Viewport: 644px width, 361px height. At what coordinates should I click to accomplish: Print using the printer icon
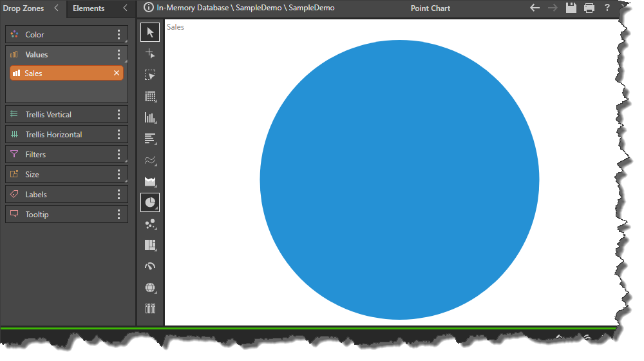(589, 8)
